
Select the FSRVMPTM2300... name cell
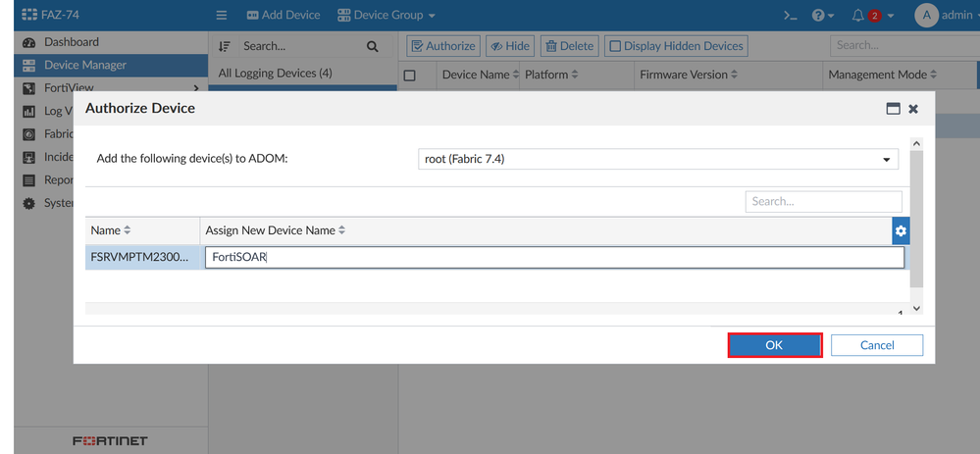point(142,257)
